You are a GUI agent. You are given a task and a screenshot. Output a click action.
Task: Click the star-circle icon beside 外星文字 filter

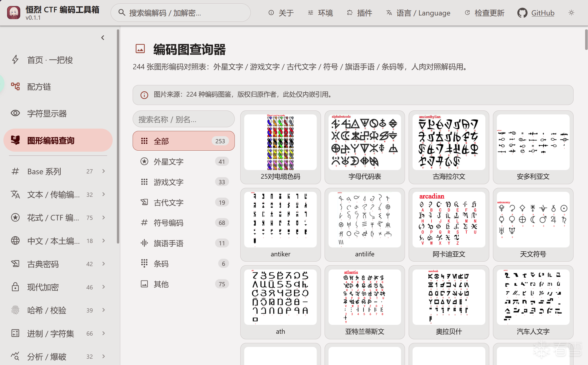144,161
